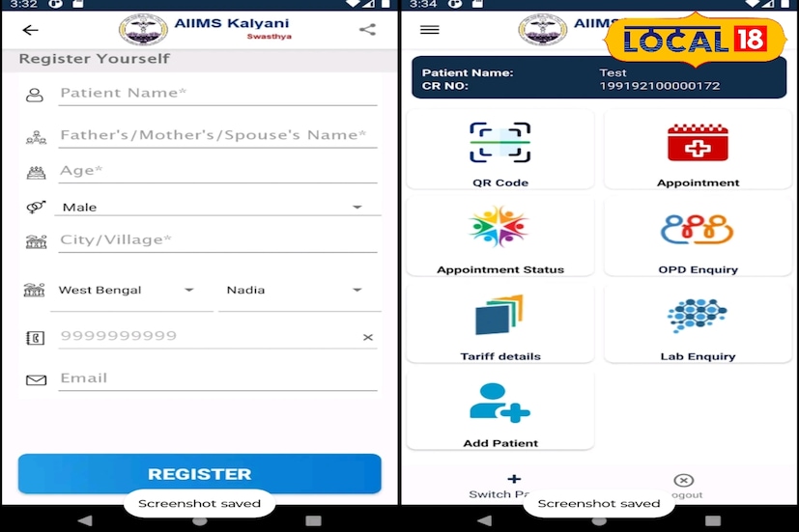
Task: Tap the Register Yourself heading
Action: 95,59
